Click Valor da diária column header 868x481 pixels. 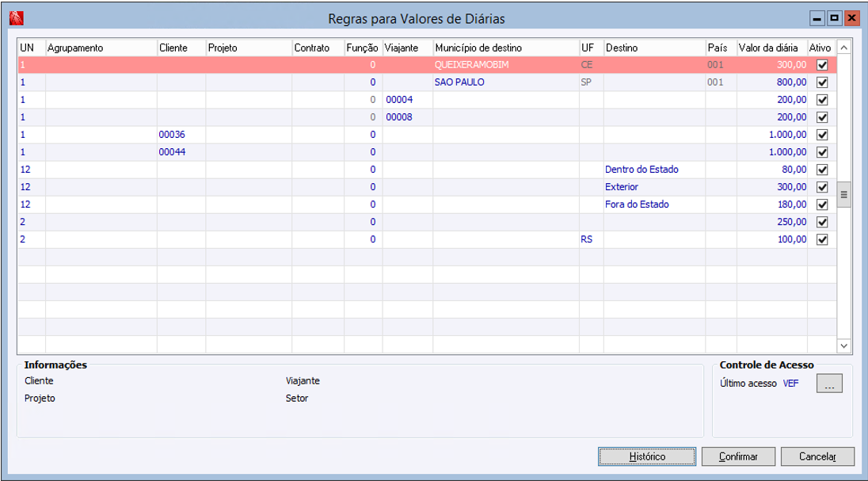click(x=771, y=48)
